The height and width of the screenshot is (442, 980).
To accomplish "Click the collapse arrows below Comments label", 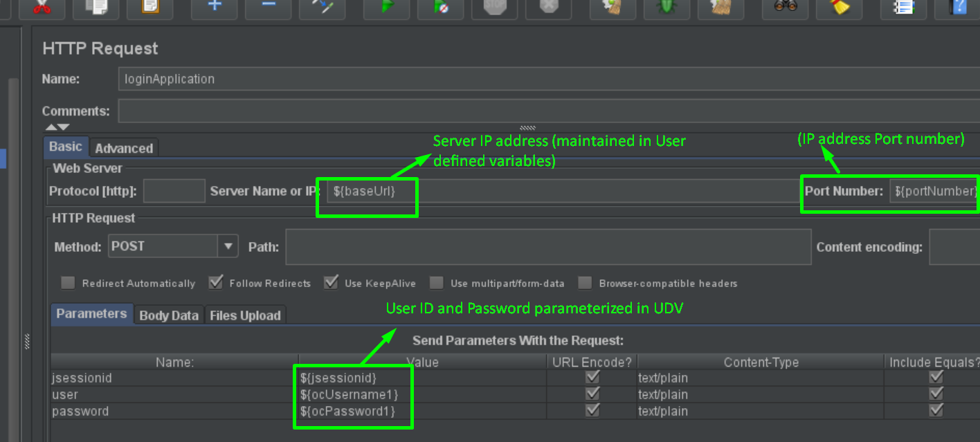I will tap(57, 127).
